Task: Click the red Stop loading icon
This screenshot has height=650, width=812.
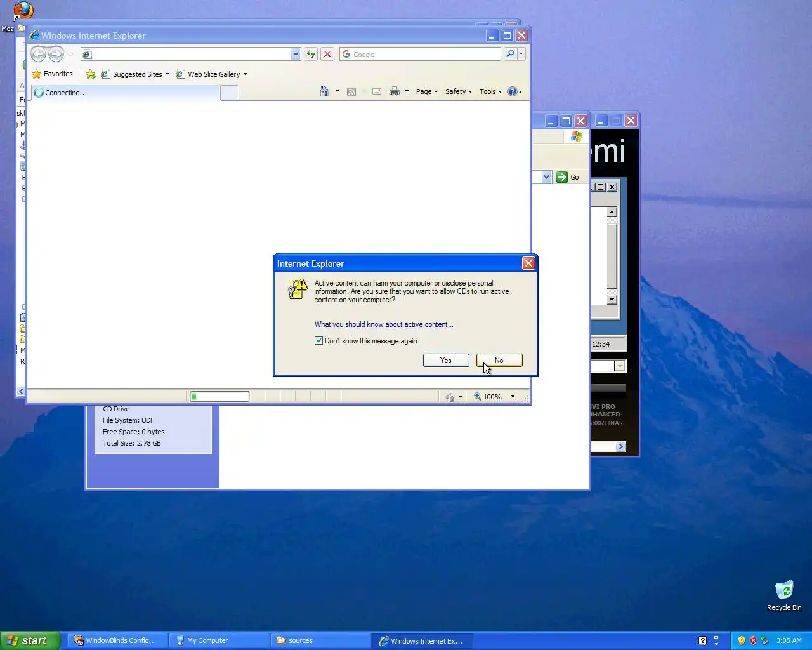Action: click(327, 54)
